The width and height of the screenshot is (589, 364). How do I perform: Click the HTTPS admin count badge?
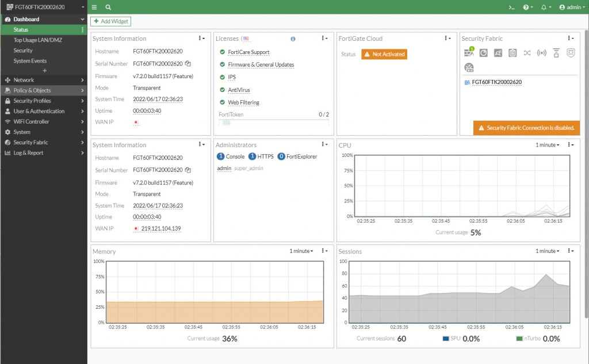click(x=252, y=156)
